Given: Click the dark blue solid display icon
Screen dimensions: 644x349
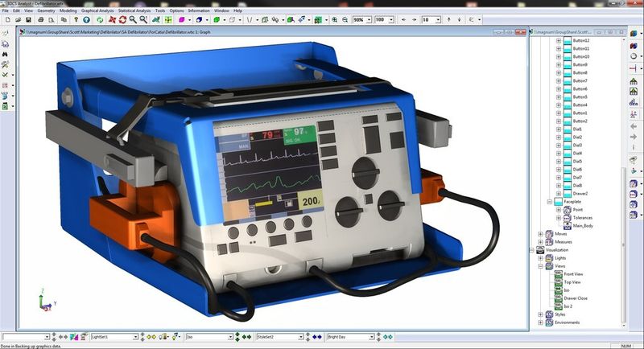Looking at the screenshot, I should pos(199,19).
